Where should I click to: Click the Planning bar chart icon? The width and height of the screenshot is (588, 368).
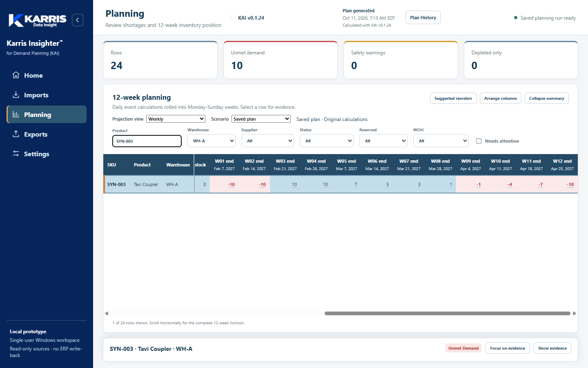[x=16, y=114]
